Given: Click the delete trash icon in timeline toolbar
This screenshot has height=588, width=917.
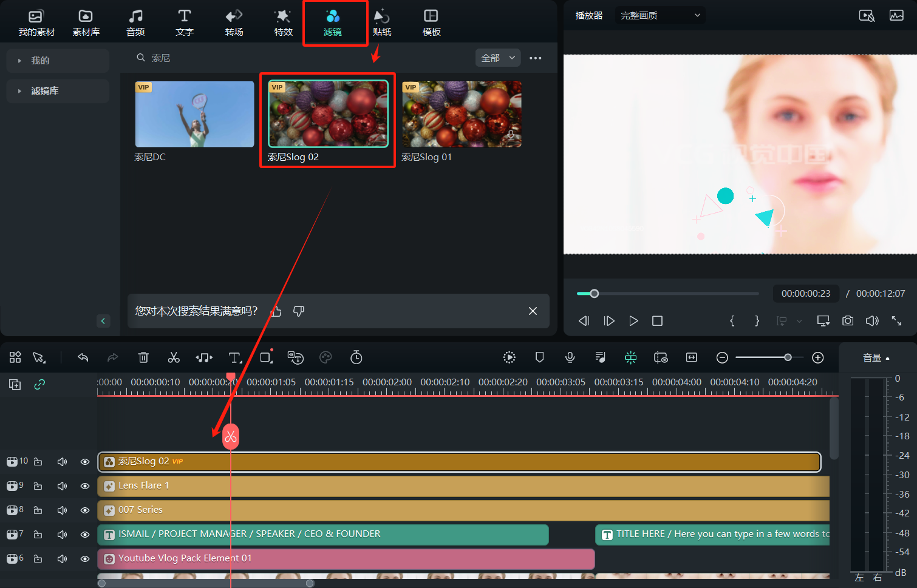Looking at the screenshot, I should pyautogui.click(x=143, y=357).
